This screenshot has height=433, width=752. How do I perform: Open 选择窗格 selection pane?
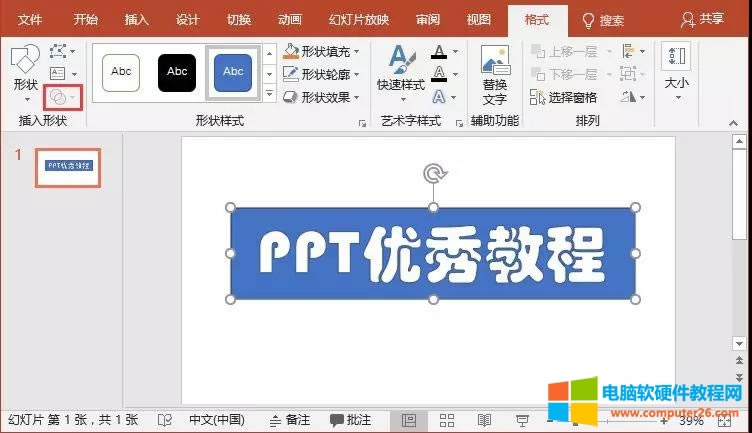(x=564, y=97)
